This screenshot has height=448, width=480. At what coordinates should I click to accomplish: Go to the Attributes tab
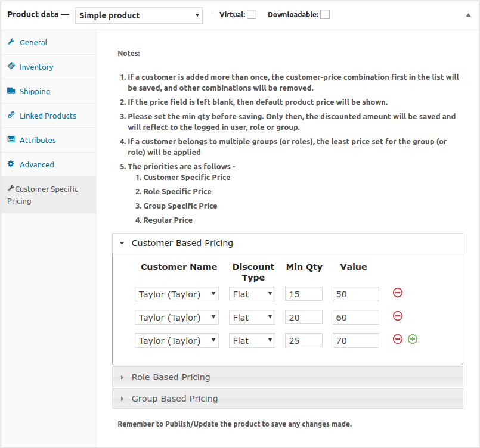click(38, 140)
